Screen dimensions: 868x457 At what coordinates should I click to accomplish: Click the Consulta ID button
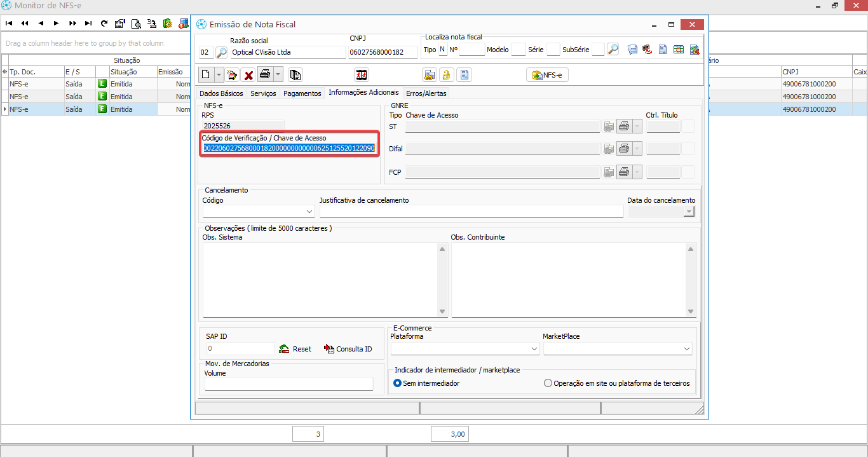click(348, 349)
